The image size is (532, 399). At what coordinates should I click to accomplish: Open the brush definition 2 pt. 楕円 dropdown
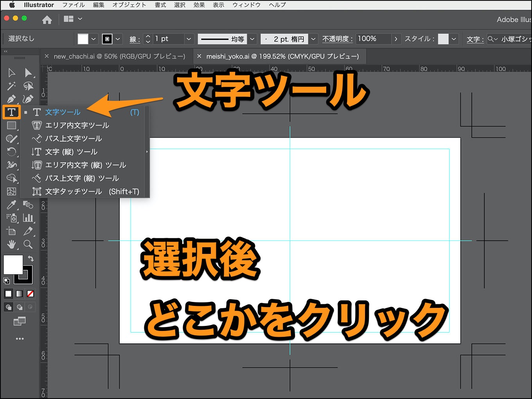coord(313,39)
